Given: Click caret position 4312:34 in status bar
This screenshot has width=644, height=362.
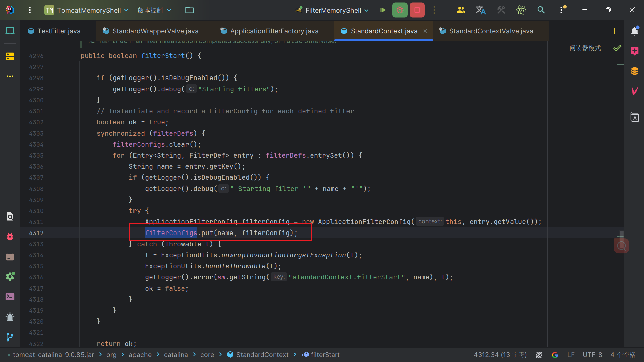Looking at the screenshot, I should (x=500, y=355).
